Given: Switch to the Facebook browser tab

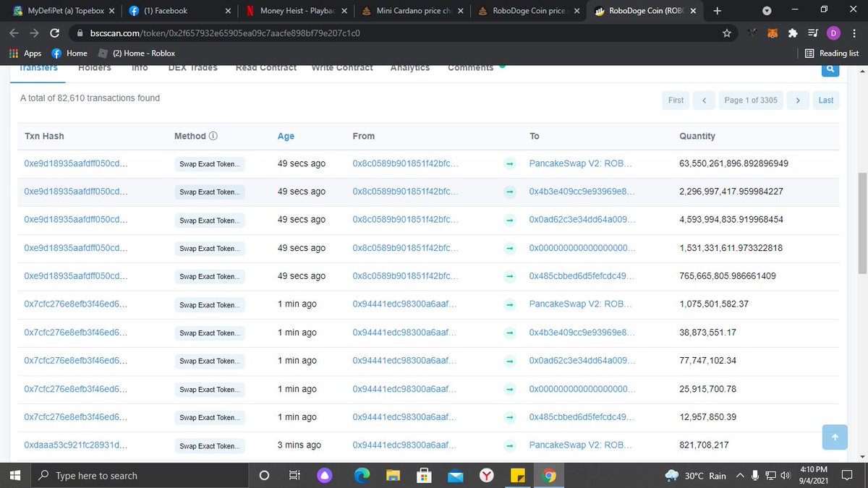Looking at the screenshot, I should [179, 11].
